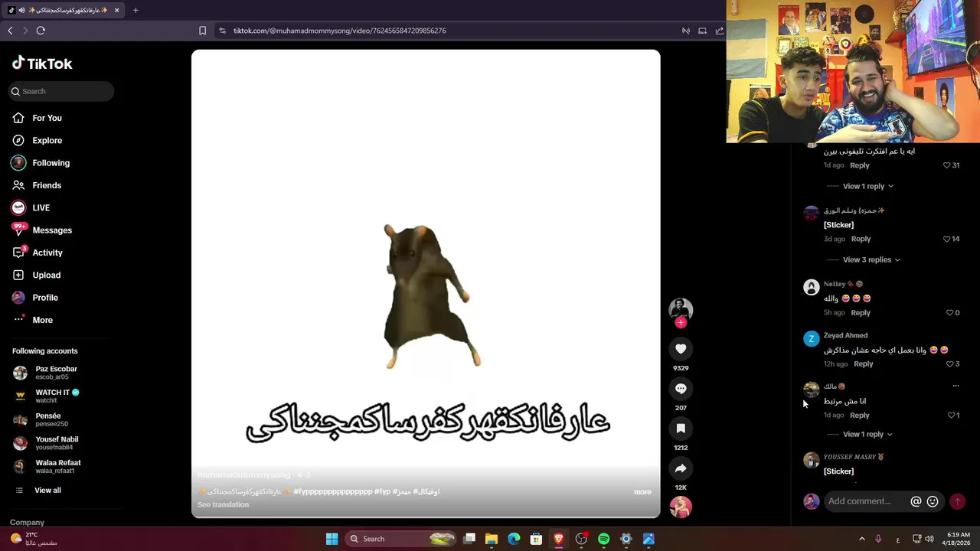The image size is (980, 551).
Task: Reply to the 3d ago sticker comment
Action: pos(861,239)
